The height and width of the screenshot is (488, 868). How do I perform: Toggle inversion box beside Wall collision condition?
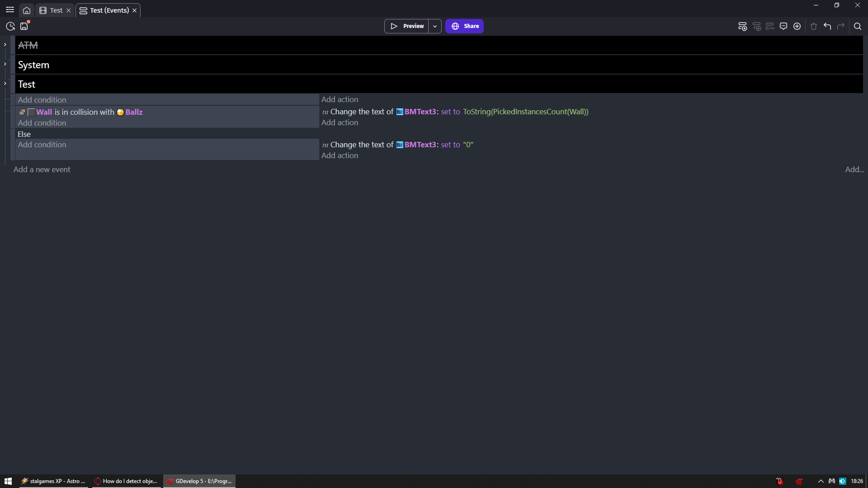(31, 112)
